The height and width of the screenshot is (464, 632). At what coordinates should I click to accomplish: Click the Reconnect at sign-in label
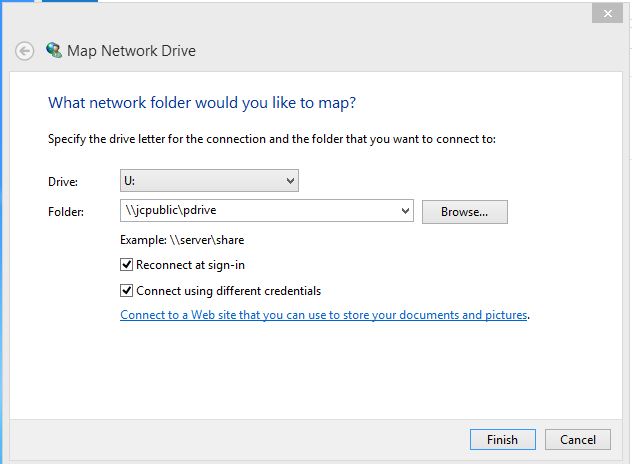click(x=190, y=265)
